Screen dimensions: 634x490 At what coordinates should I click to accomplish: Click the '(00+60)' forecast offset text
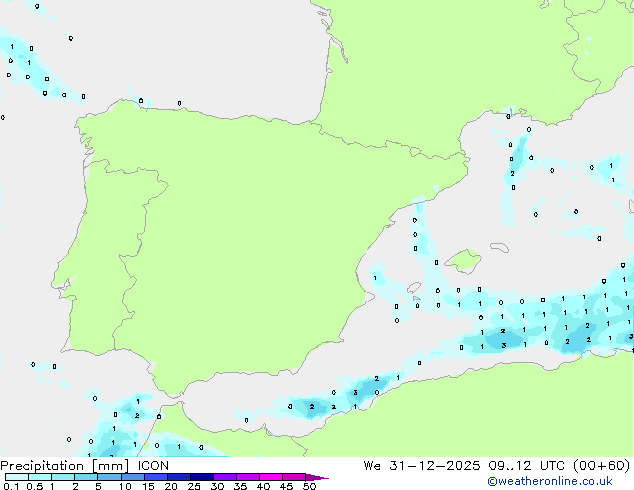click(602, 466)
